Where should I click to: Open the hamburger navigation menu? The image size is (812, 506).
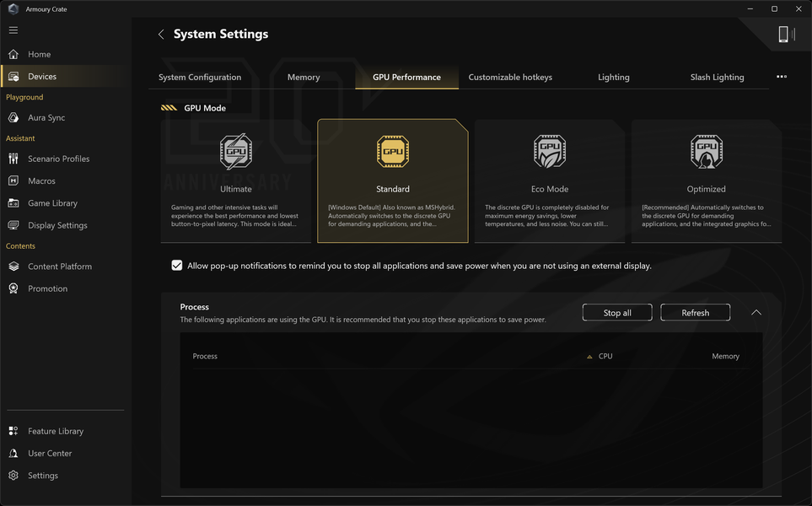(x=13, y=30)
